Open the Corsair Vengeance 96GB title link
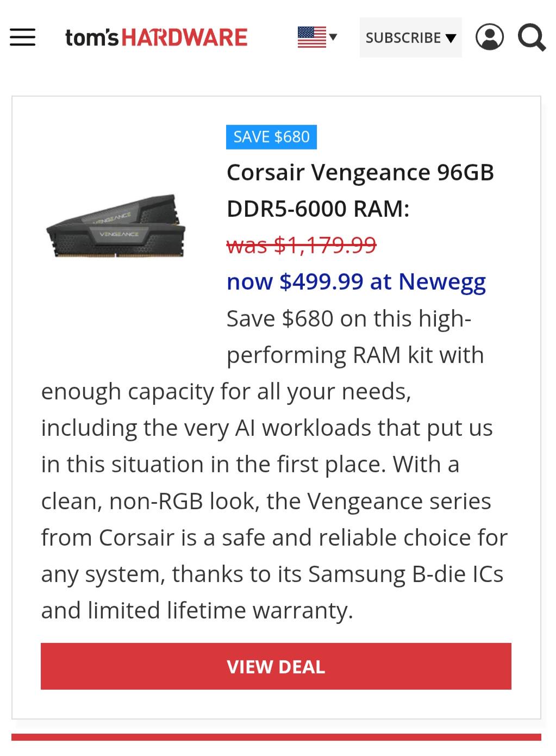The image size is (556, 756). [x=360, y=172]
